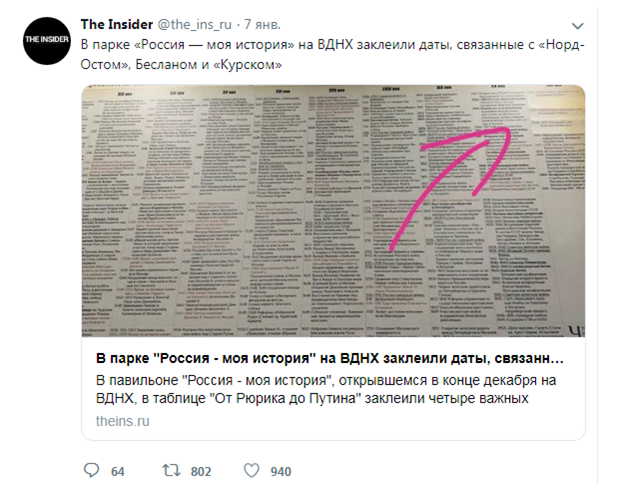Click the link card description text
This screenshot has height=498, width=642.
pos(326,389)
